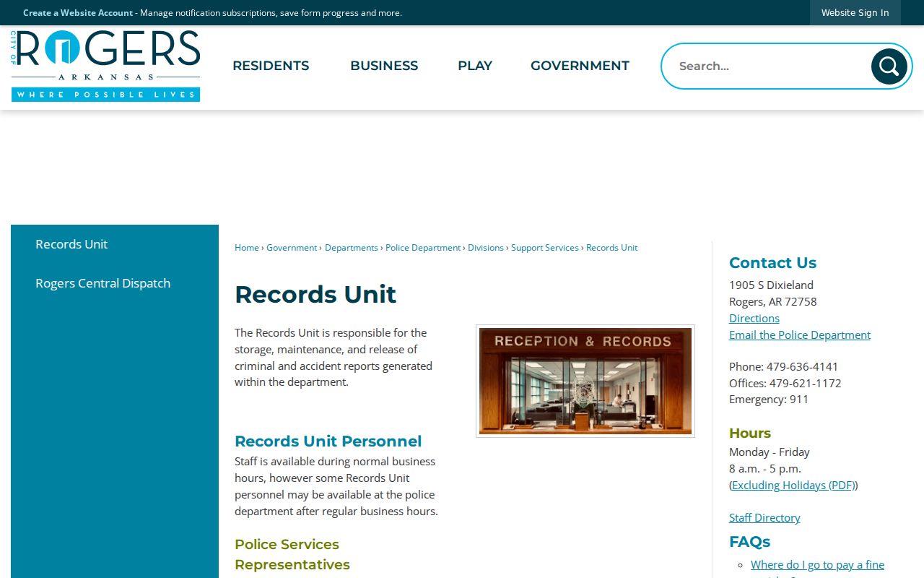This screenshot has width=924, height=578.
Task: Click offices number 479-621-1172
Action: pyautogui.click(x=805, y=383)
